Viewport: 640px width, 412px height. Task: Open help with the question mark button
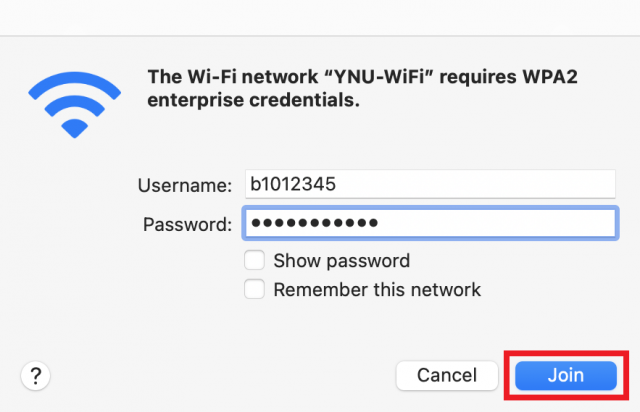pos(36,376)
